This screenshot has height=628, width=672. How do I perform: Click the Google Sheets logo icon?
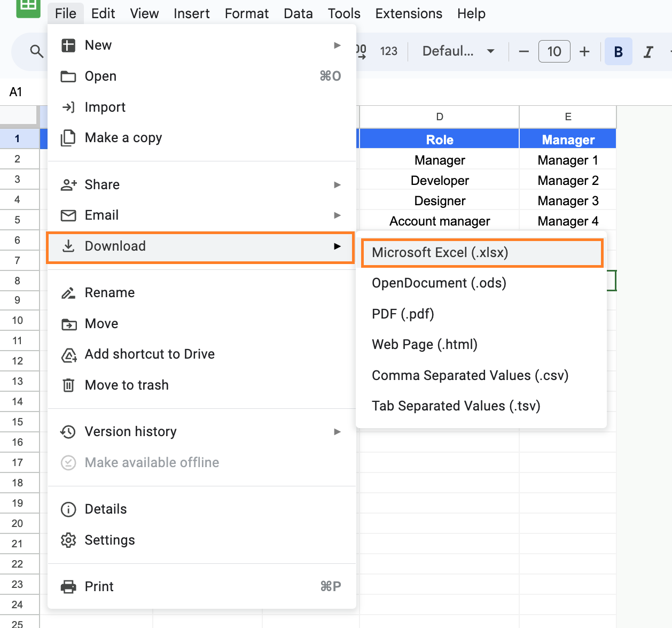click(x=28, y=10)
